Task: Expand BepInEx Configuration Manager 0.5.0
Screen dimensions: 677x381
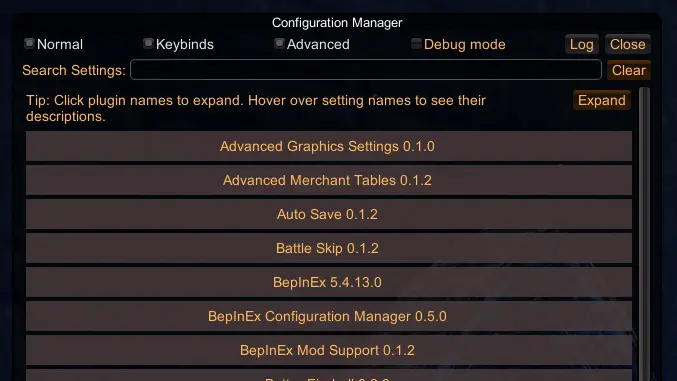Action: click(x=329, y=316)
